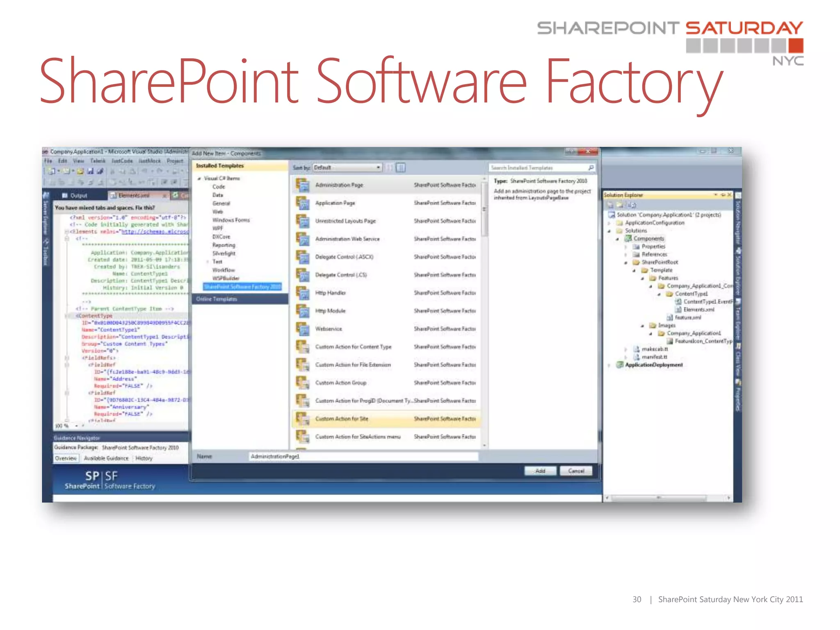Click the Name input field with AdministrationPage1

363,457
